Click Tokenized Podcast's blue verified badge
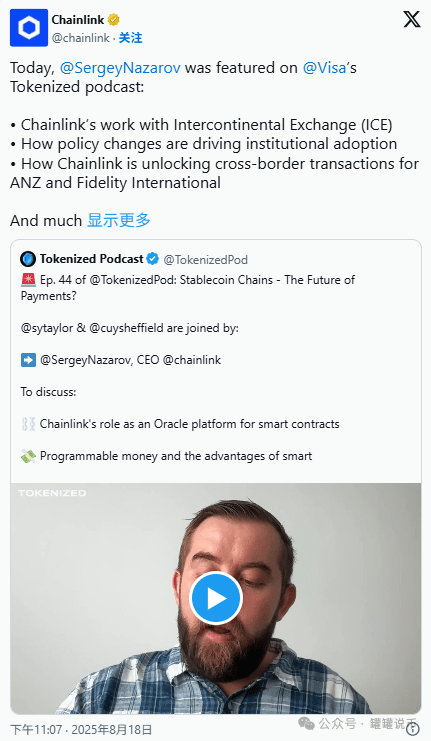Image resolution: width=431 pixels, height=741 pixels. [x=152, y=259]
